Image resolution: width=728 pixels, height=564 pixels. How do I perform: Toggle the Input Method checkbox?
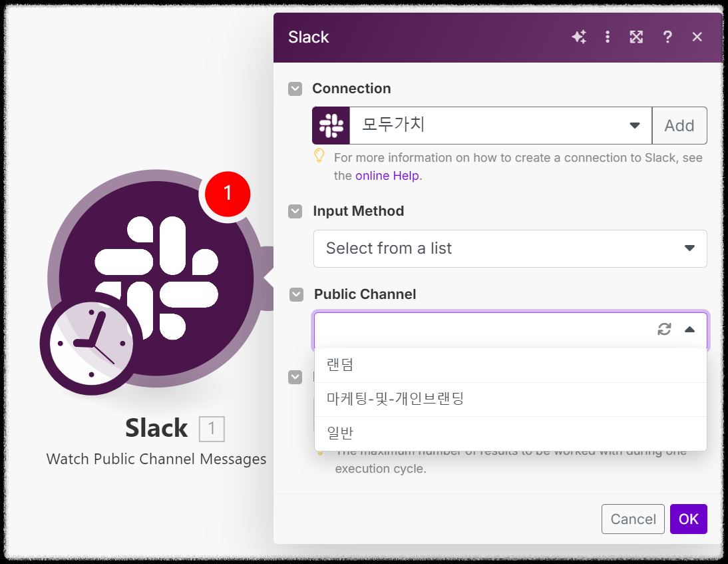295,211
